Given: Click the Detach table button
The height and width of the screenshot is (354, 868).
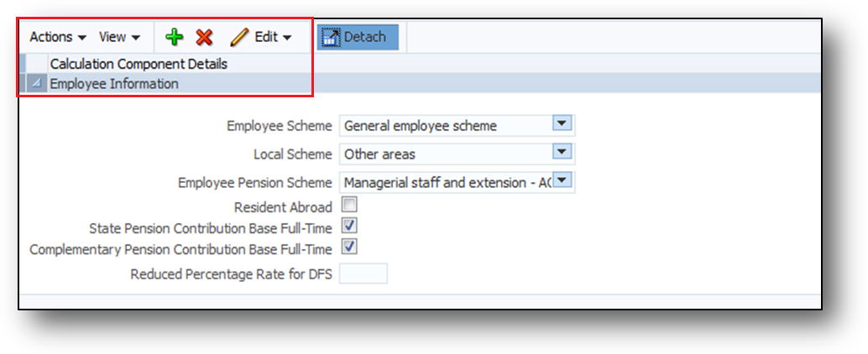Looking at the screenshot, I should pyautogui.click(x=358, y=37).
